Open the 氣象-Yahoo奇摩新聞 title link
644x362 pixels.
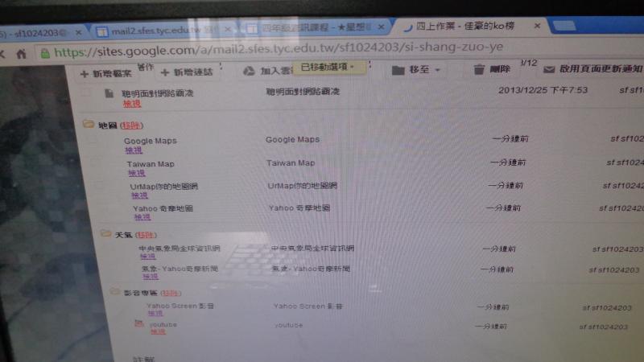180,269
